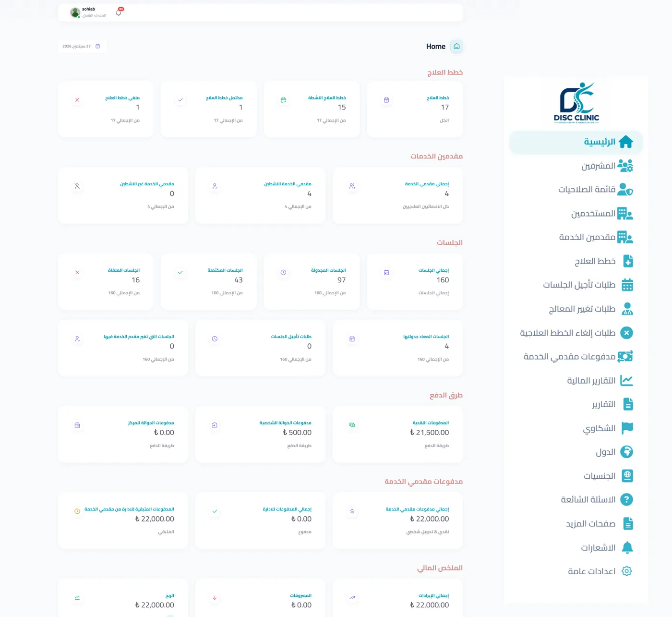Click the clock icon in طلبات تأجيل الجلسات card
The height and width of the screenshot is (617, 672).
tap(215, 339)
